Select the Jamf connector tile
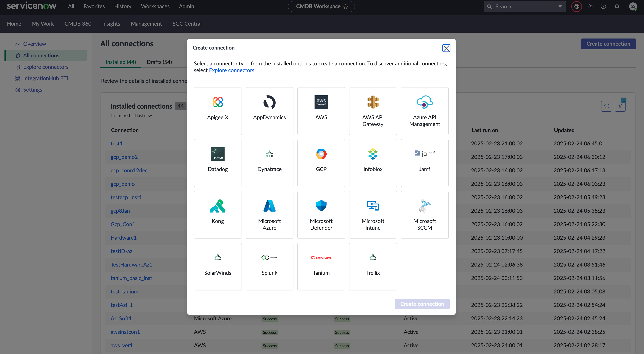 coord(424,163)
